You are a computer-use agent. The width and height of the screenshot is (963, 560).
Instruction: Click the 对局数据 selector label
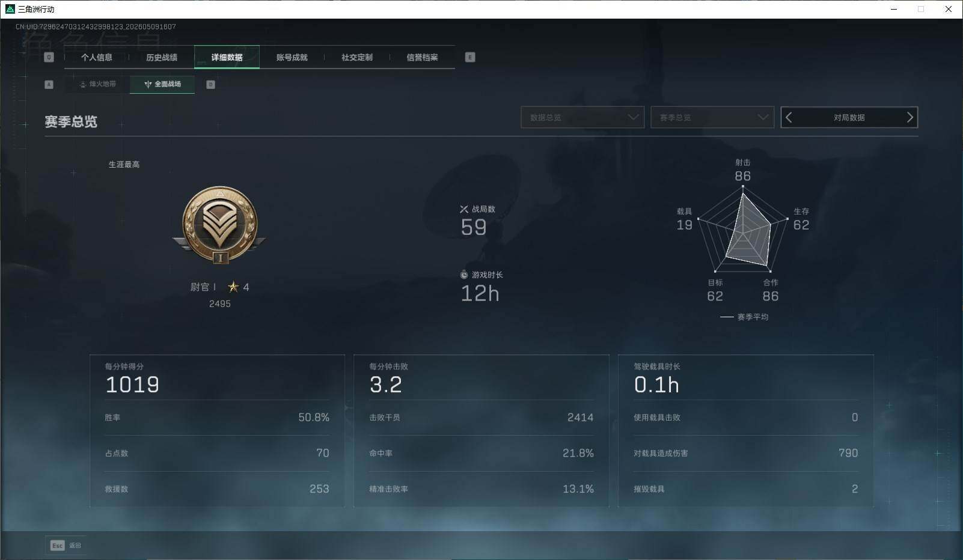849,118
